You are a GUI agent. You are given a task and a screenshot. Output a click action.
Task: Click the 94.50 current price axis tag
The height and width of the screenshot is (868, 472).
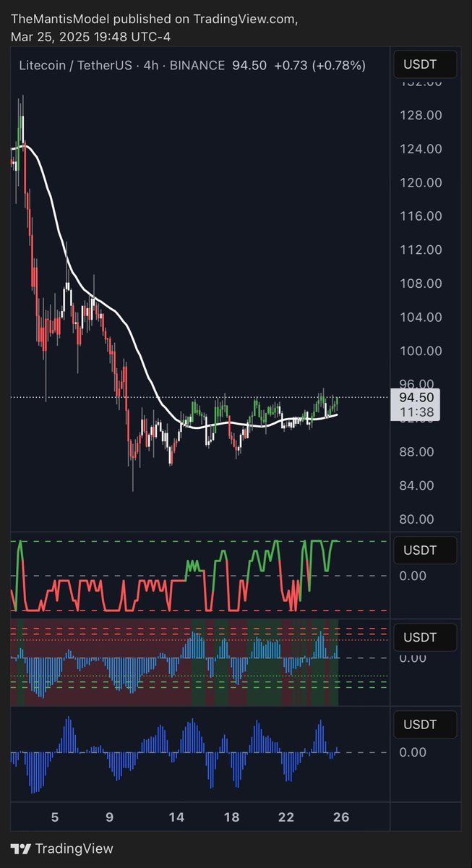(416, 397)
